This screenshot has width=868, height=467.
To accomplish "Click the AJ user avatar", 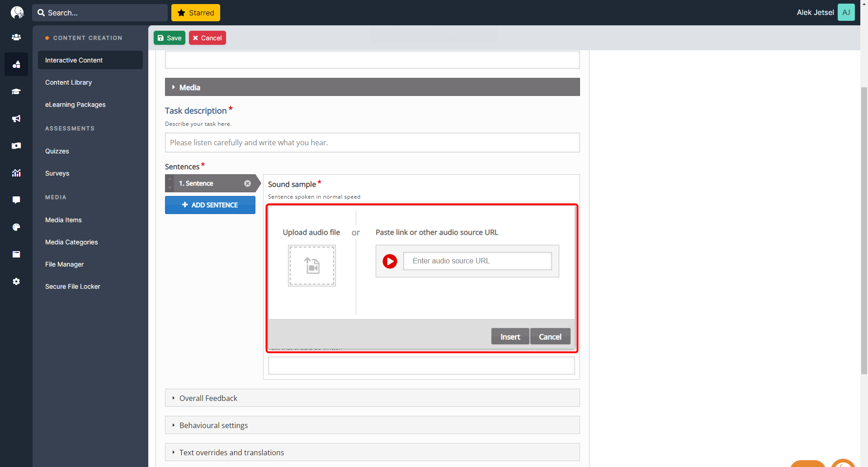I will 846,12.
